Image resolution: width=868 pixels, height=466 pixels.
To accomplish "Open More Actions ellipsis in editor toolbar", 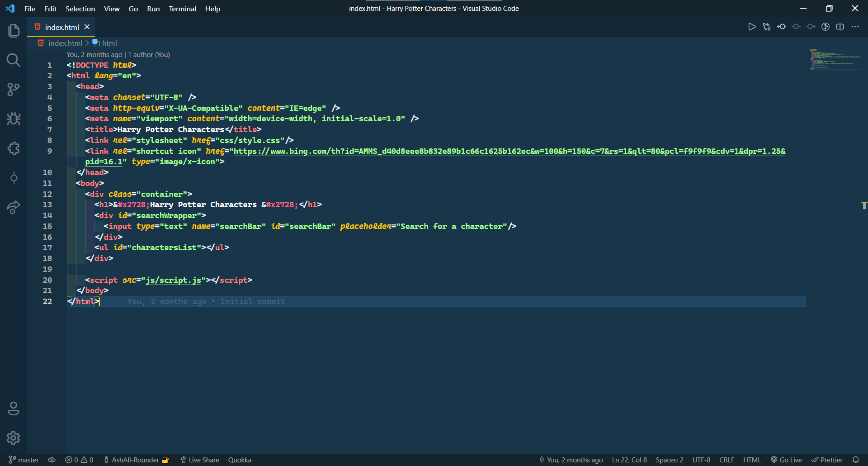I will 855,27.
